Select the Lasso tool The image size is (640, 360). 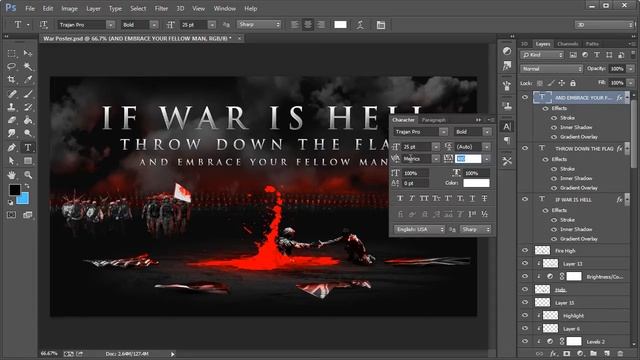(11, 66)
